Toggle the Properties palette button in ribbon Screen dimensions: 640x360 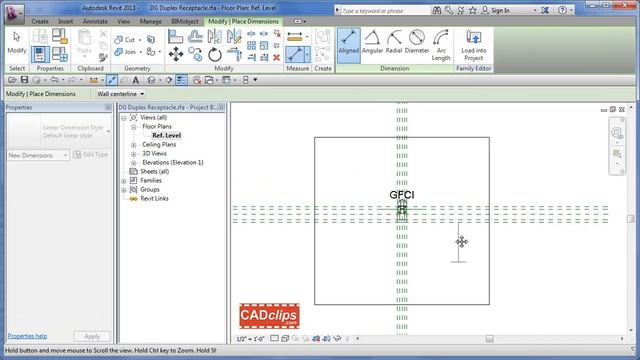[40, 54]
